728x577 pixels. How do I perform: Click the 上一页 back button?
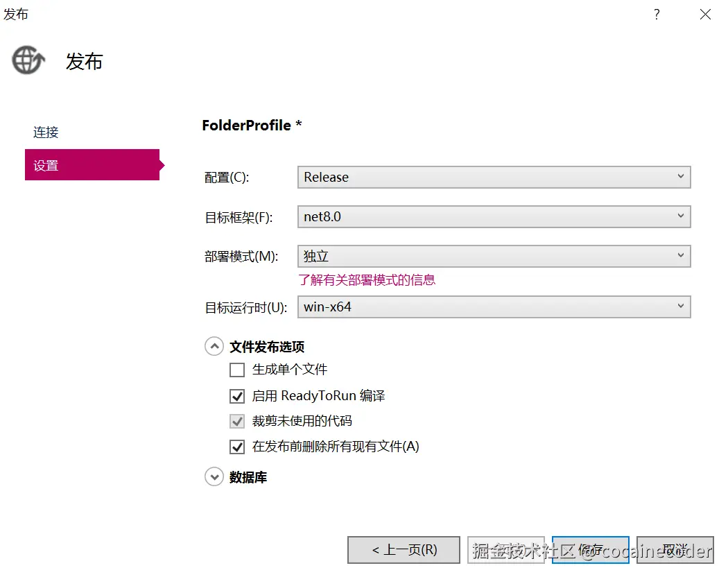pos(404,550)
